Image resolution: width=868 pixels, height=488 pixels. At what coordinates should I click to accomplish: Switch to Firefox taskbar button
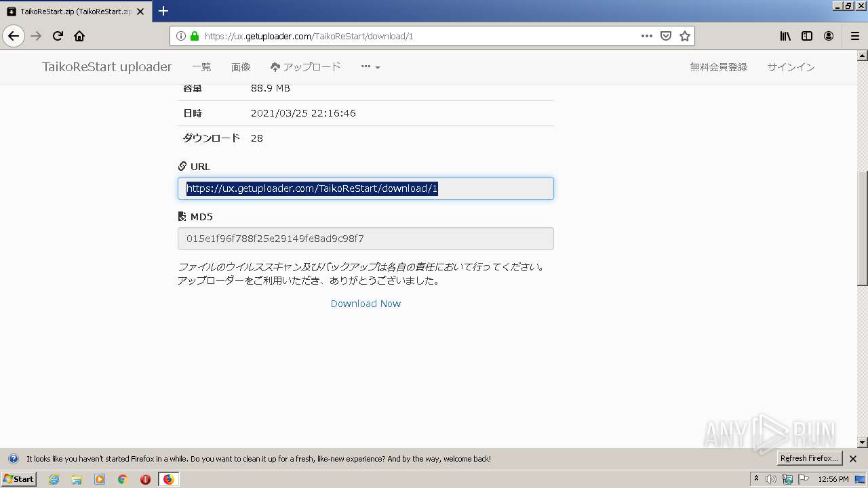point(168,479)
